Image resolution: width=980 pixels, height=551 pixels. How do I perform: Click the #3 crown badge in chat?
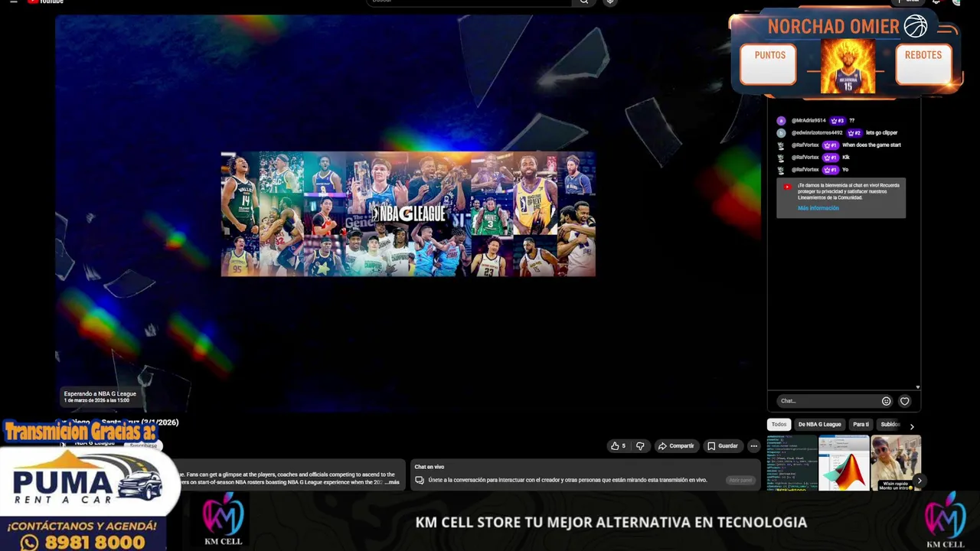tap(837, 121)
